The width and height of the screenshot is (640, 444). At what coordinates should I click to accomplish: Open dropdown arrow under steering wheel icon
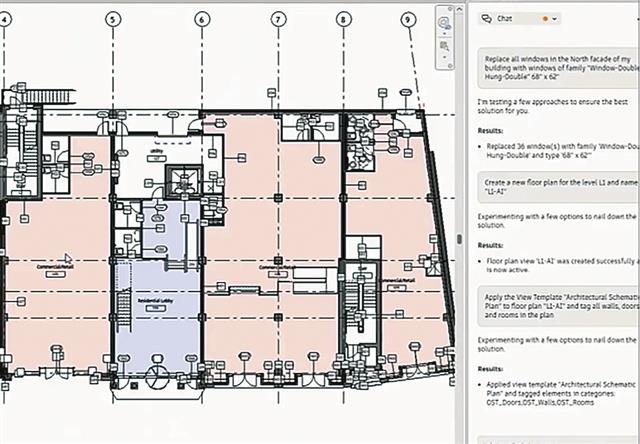pos(443,33)
